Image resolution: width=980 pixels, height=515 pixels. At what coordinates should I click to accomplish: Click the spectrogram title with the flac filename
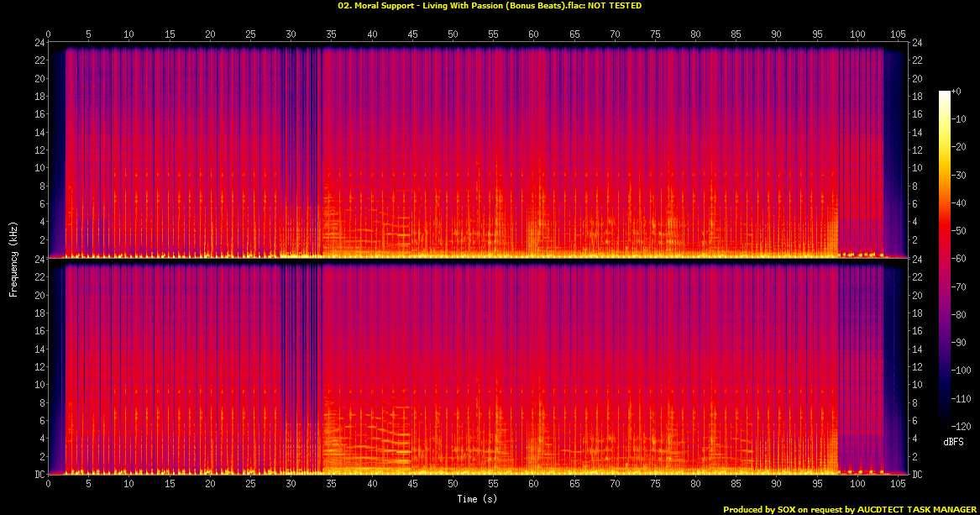pos(490,6)
